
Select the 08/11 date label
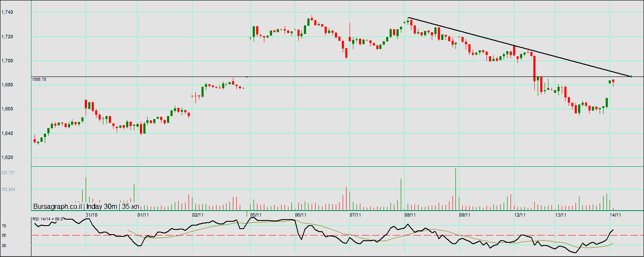click(x=410, y=214)
